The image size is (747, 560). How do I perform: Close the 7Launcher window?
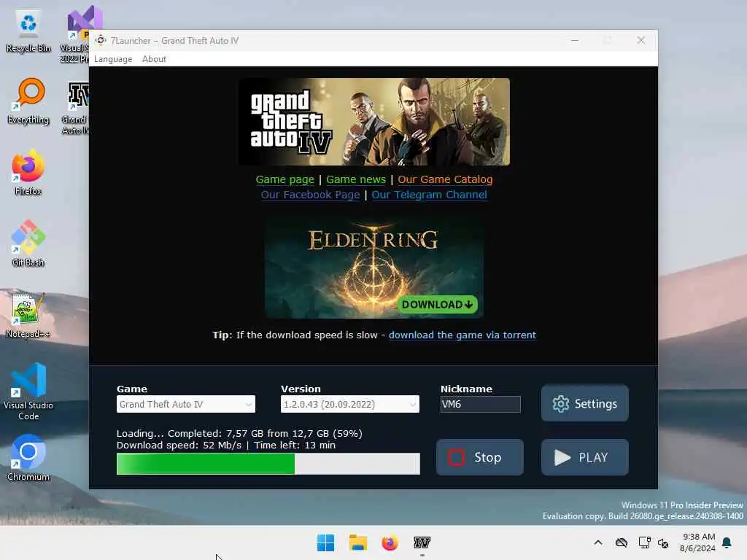coord(640,41)
